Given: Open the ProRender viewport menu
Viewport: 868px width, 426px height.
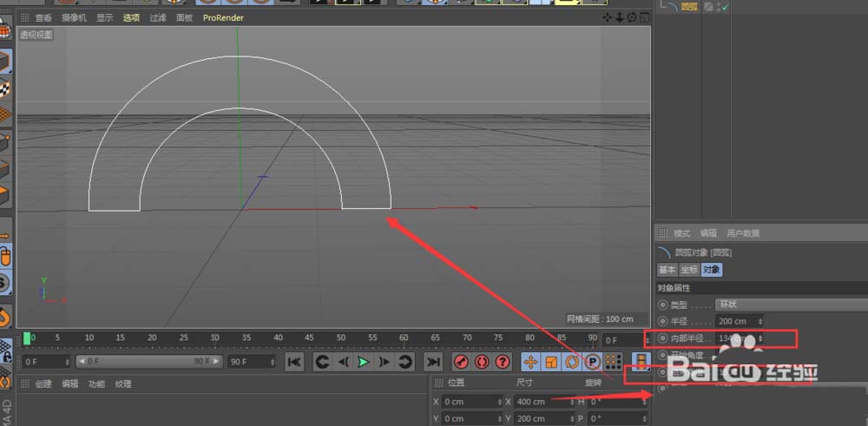Looking at the screenshot, I should [x=223, y=17].
